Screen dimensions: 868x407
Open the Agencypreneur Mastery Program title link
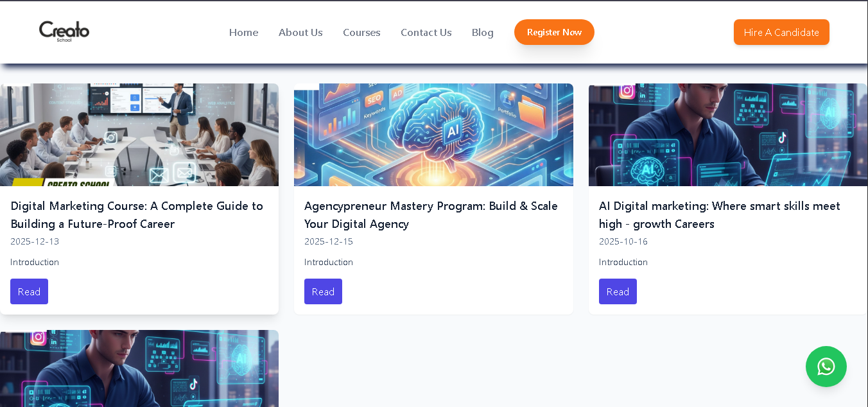point(431,215)
